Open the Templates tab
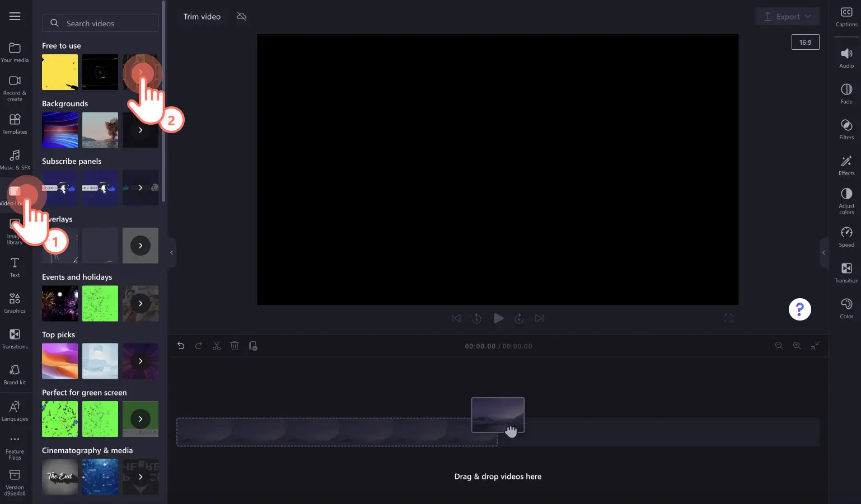The height and width of the screenshot is (504, 861). click(15, 124)
